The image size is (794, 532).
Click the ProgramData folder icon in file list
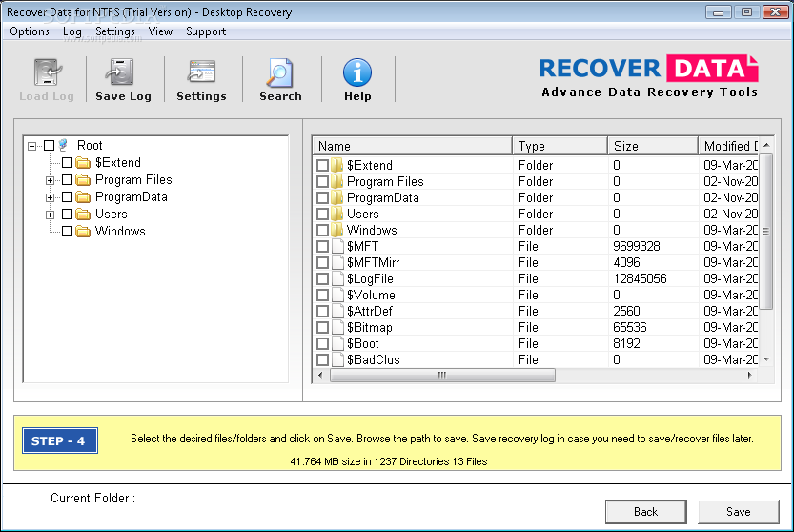[337, 197]
